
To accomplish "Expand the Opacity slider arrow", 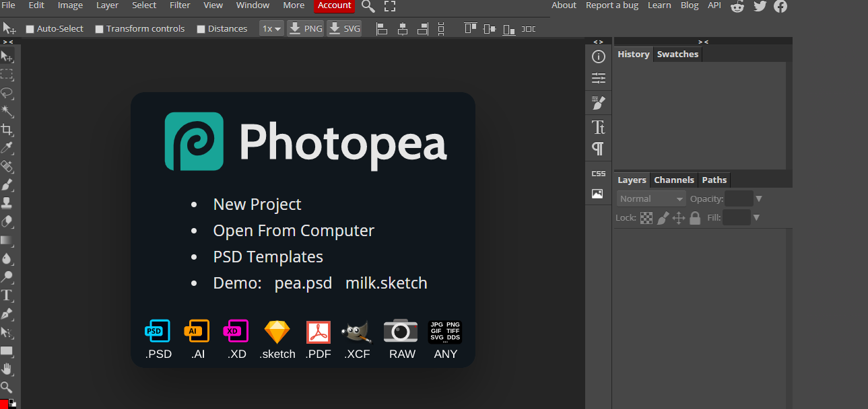I will tap(758, 198).
